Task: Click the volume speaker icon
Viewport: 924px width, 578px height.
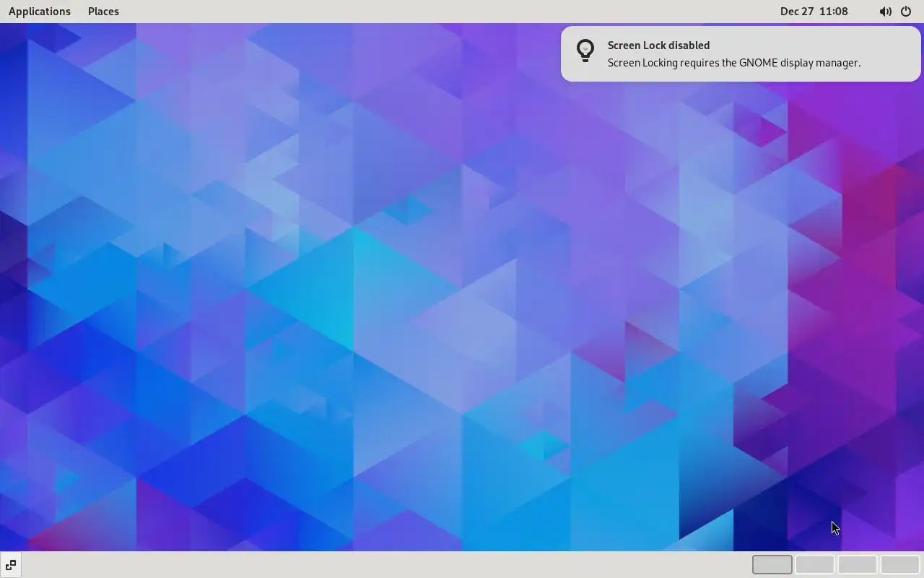Action: 885,12
